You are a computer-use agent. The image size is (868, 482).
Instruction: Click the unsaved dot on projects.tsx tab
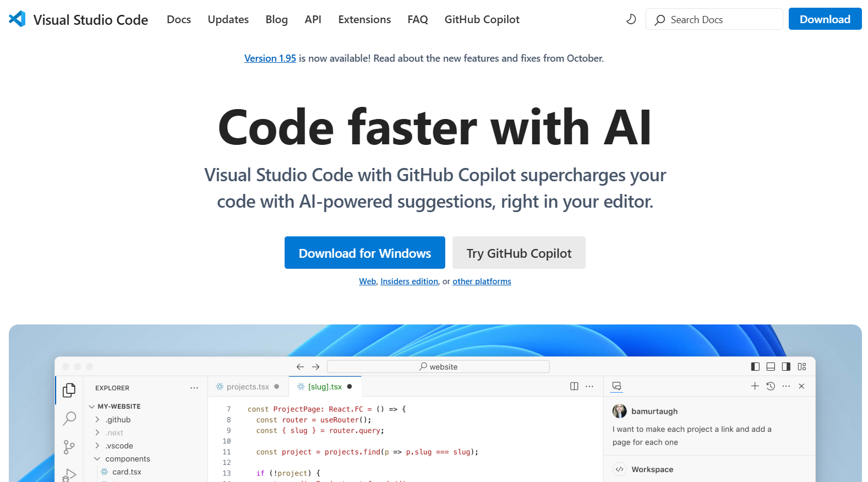(x=277, y=387)
